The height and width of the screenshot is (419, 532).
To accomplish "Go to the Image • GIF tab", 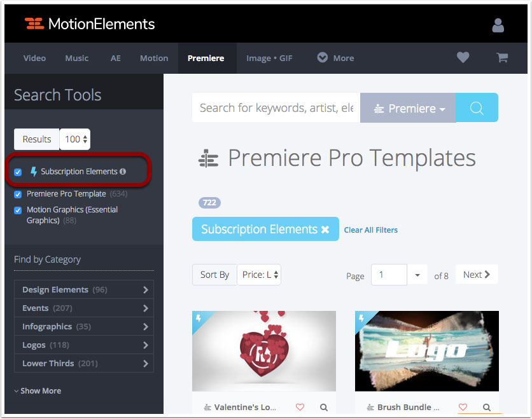I will pyautogui.click(x=269, y=58).
